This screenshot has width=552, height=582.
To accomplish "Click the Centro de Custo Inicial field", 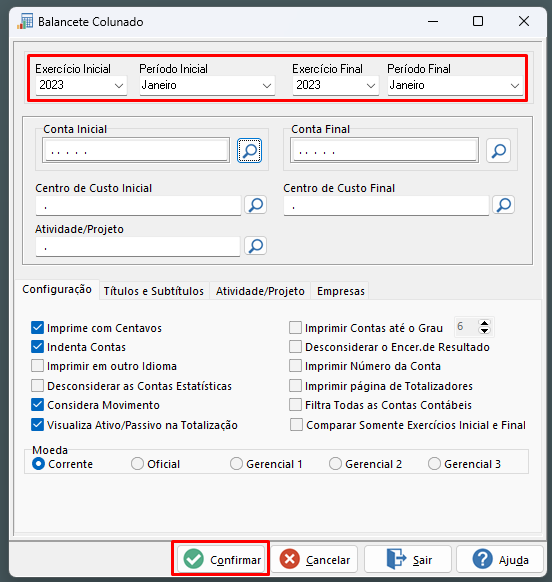I will (x=138, y=206).
